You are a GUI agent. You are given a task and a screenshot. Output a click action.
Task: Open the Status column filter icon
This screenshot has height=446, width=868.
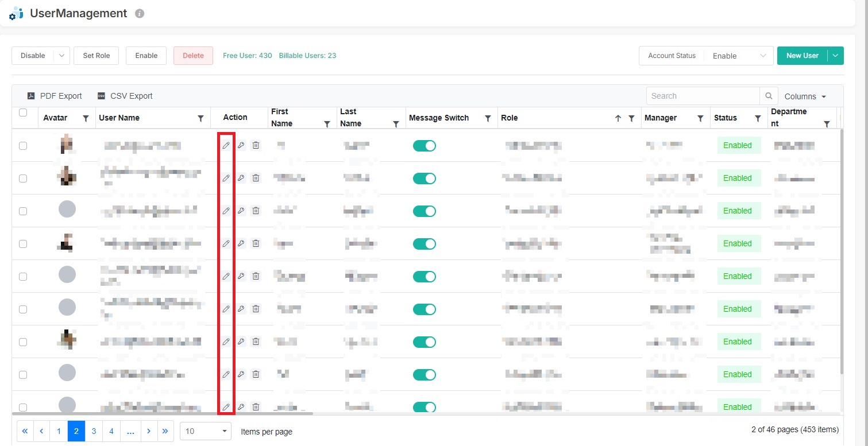(758, 118)
